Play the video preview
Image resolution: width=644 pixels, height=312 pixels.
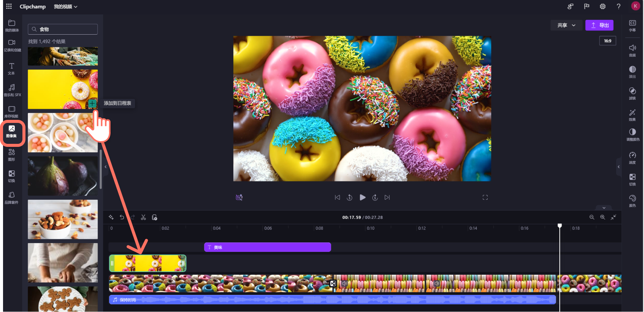[x=362, y=197]
